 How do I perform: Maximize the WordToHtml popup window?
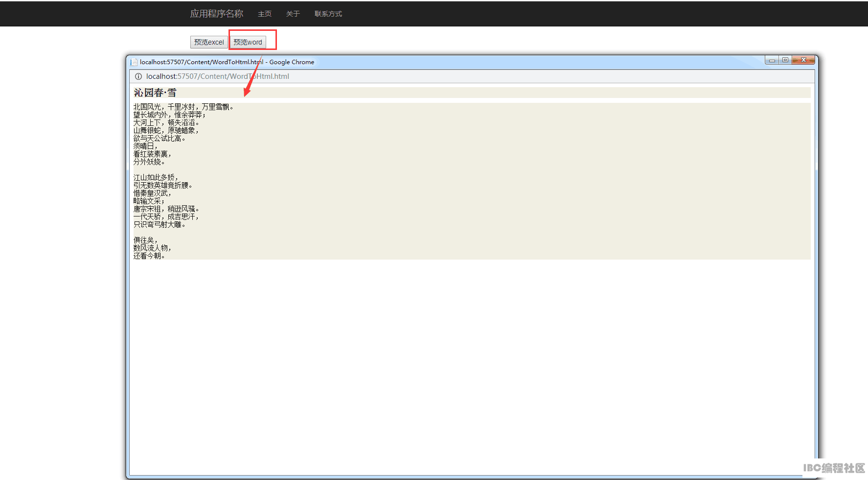point(785,60)
